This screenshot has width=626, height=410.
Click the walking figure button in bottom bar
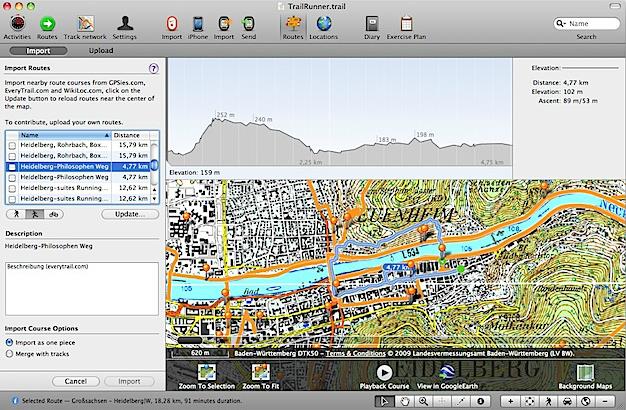(x=549, y=401)
